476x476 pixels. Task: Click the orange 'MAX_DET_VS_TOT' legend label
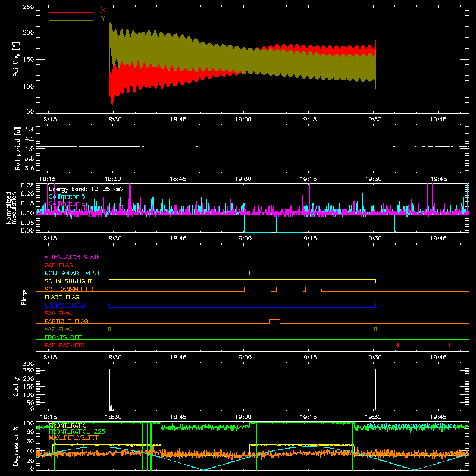(74, 437)
